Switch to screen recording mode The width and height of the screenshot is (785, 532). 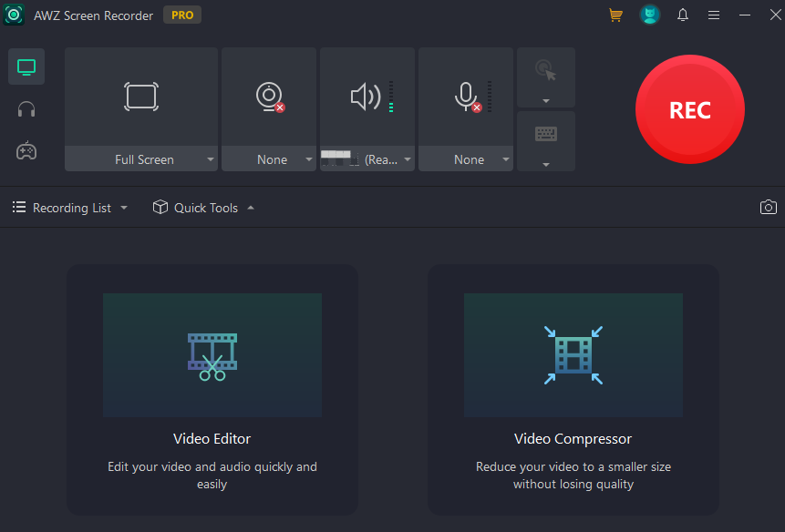26,66
